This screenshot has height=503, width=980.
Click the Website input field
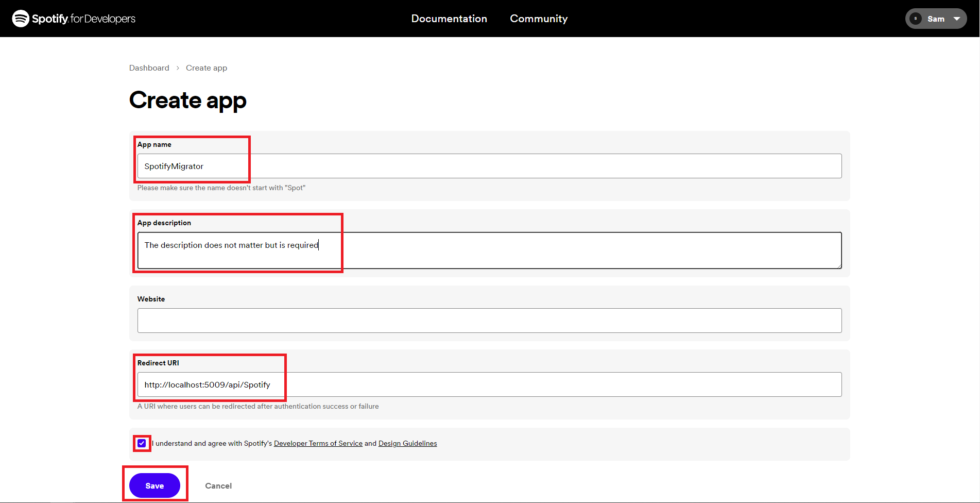tap(489, 321)
